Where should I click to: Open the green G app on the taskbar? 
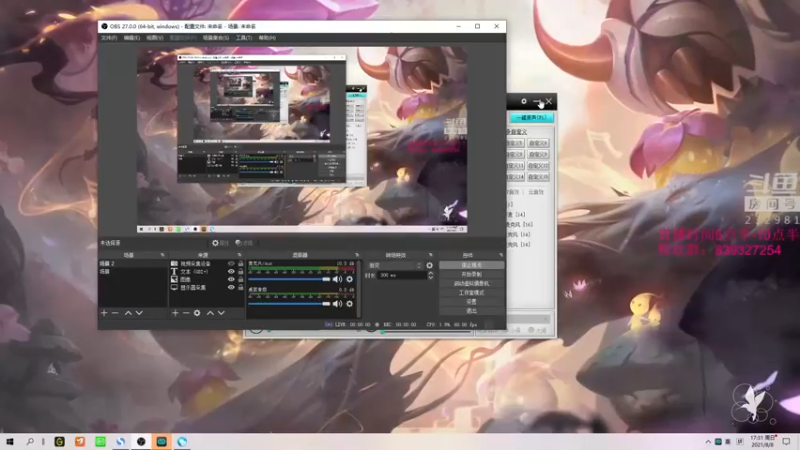(60, 441)
